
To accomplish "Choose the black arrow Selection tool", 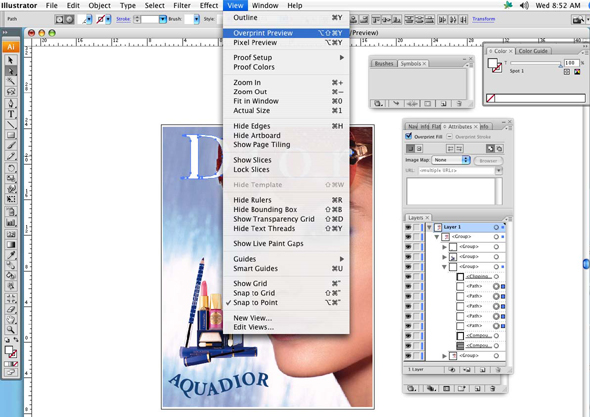I will coord(11,60).
